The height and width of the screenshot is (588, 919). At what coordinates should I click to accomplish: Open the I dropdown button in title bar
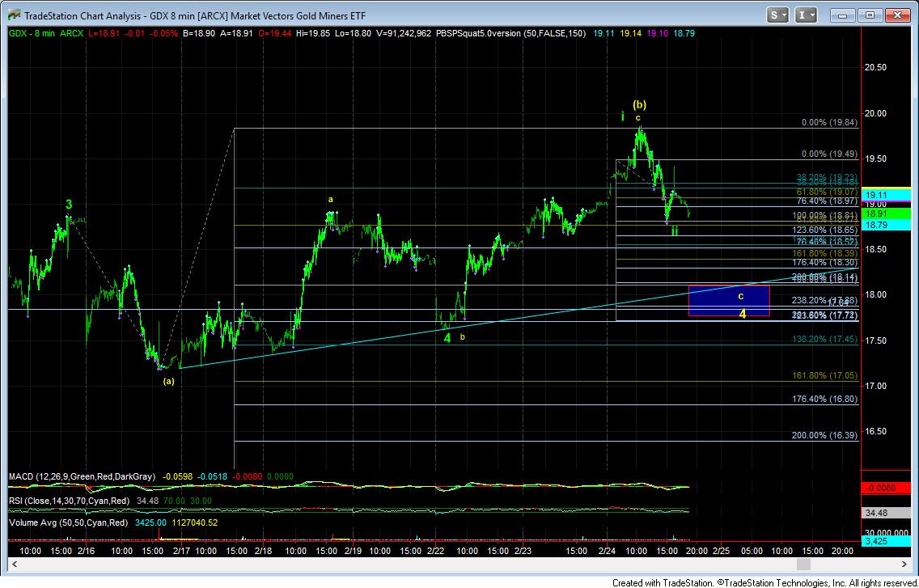click(x=807, y=15)
